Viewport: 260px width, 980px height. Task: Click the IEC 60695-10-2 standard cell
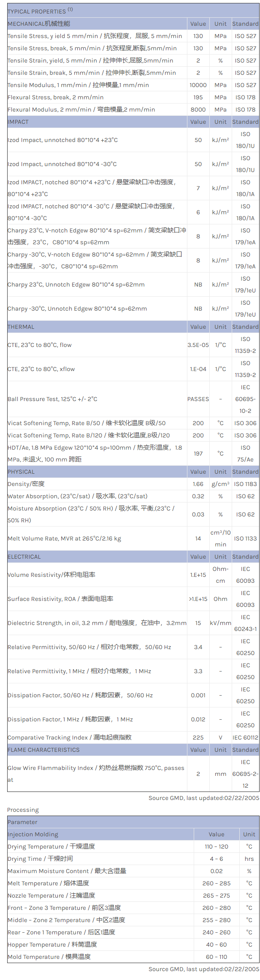point(245,399)
